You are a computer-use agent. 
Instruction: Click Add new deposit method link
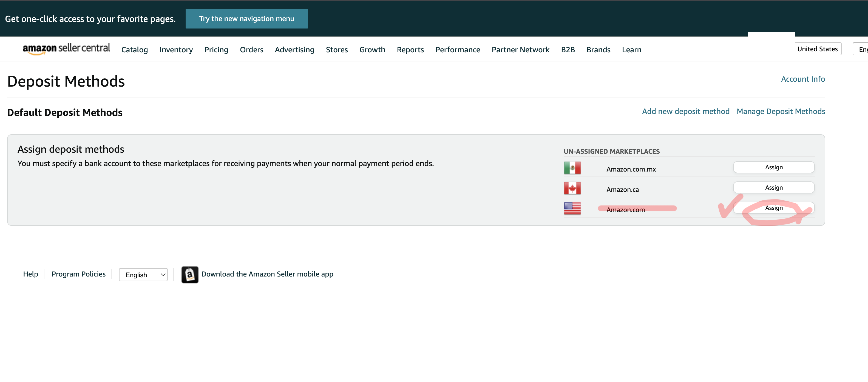coord(685,111)
